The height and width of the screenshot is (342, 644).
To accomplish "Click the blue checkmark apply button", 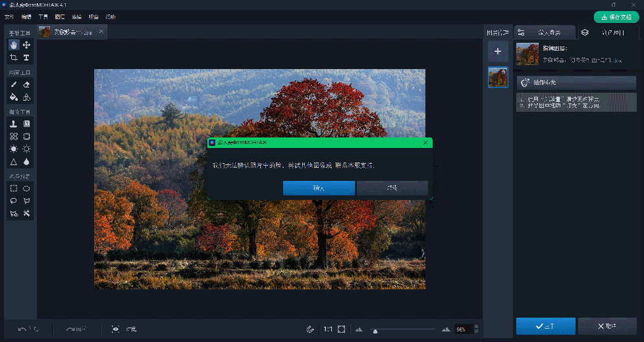I will 545,326.
